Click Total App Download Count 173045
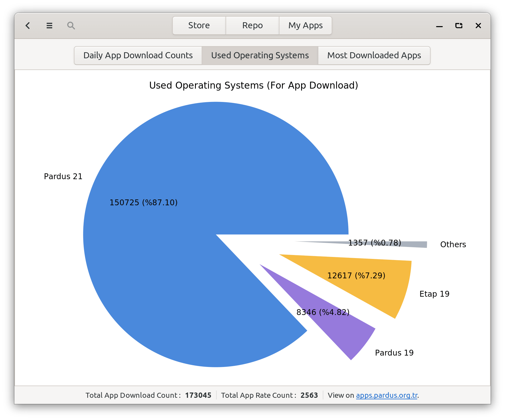505x420 pixels. 148,395
